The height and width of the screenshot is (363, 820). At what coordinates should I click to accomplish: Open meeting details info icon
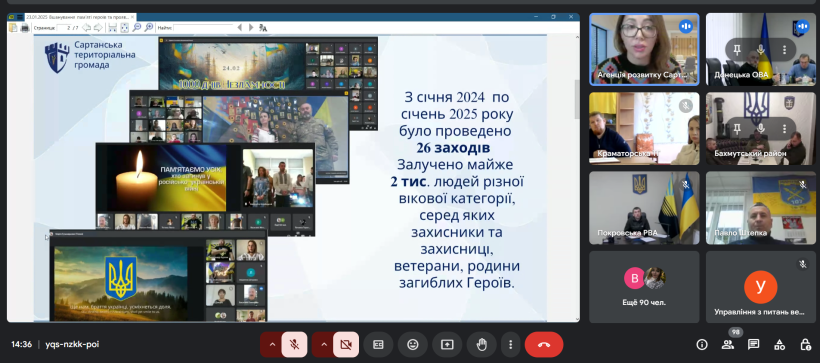click(x=702, y=344)
